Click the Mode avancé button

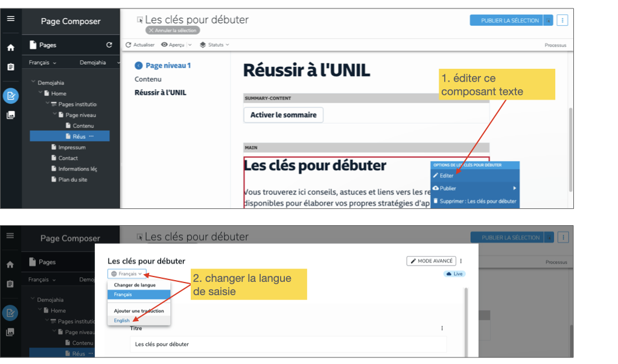(x=432, y=261)
